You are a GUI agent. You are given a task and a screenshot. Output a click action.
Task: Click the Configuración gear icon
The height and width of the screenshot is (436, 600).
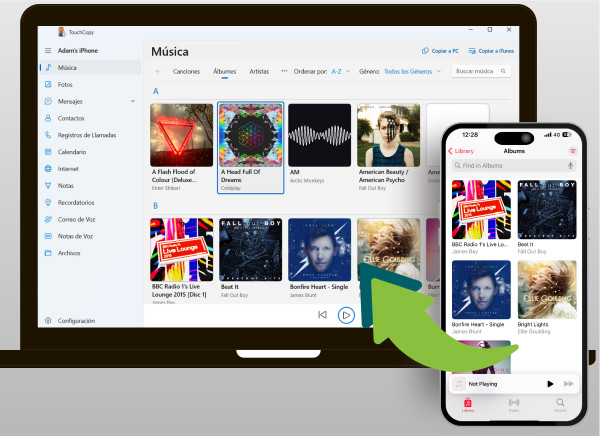tap(48, 320)
